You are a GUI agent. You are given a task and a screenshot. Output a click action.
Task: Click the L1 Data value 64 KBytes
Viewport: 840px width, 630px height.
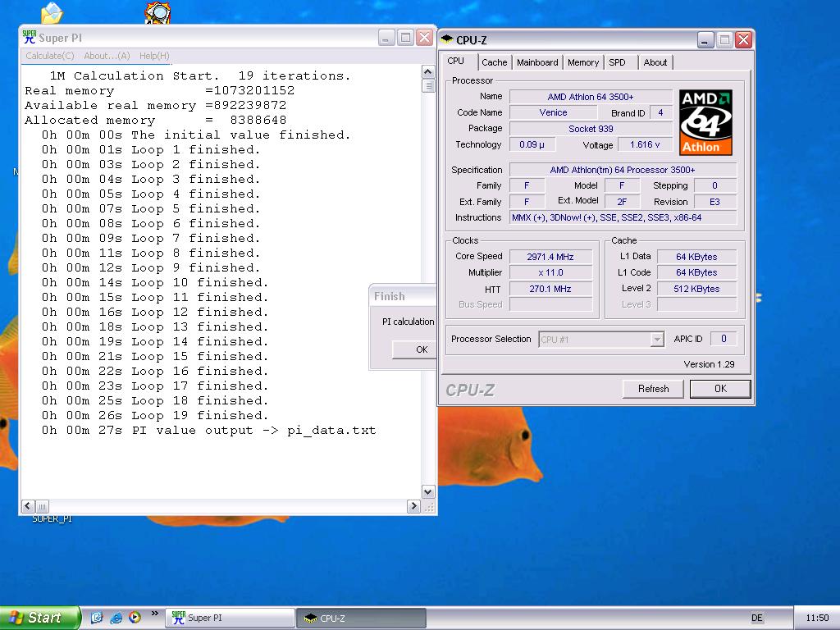(696, 257)
